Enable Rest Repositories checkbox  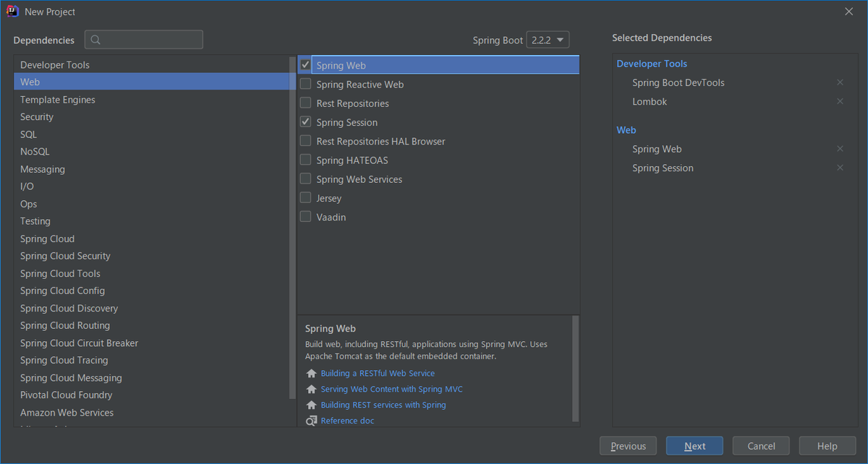(306, 103)
